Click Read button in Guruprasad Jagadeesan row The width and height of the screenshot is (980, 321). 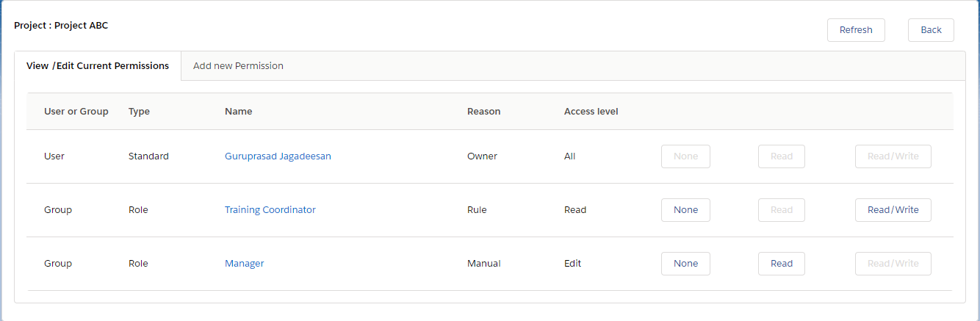pos(781,156)
